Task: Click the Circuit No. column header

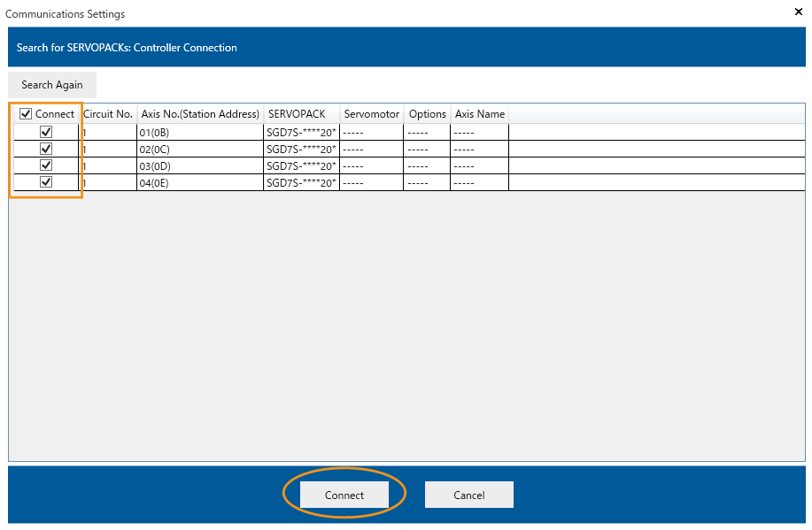Action: 108,114
